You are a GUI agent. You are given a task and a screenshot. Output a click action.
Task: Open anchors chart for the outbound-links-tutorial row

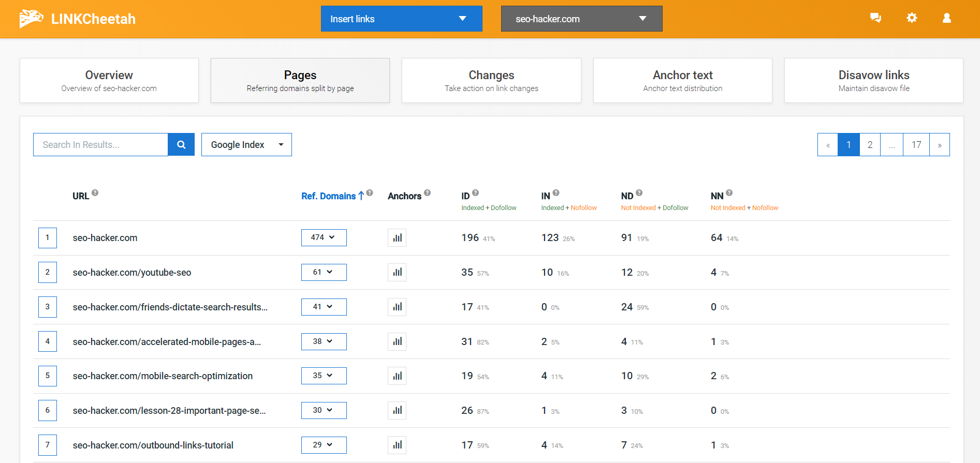(397, 445)
